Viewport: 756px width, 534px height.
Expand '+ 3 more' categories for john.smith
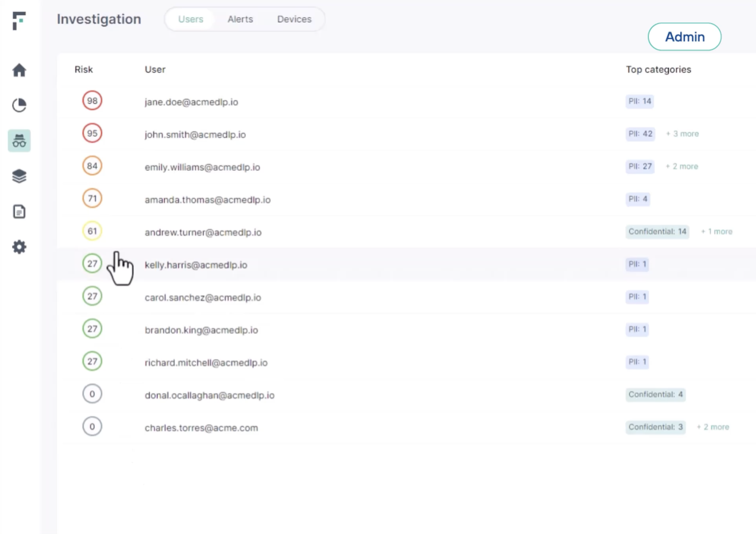click(682, 134)
